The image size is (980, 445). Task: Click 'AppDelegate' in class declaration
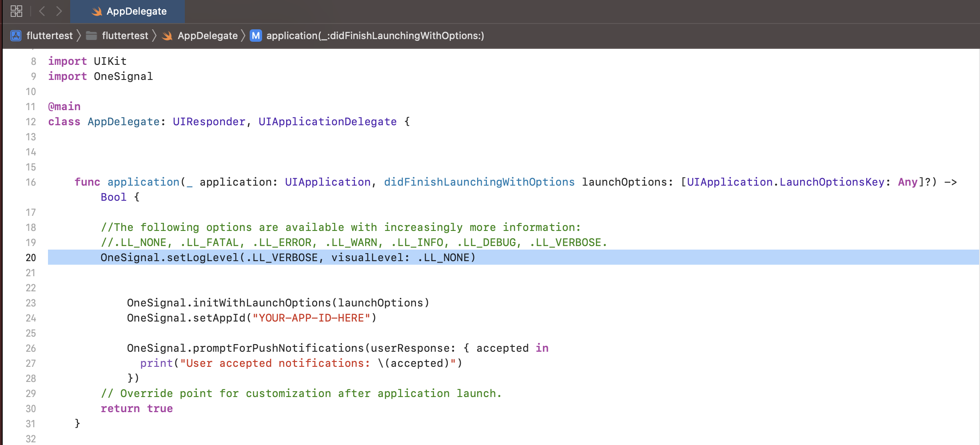[123, 122]
